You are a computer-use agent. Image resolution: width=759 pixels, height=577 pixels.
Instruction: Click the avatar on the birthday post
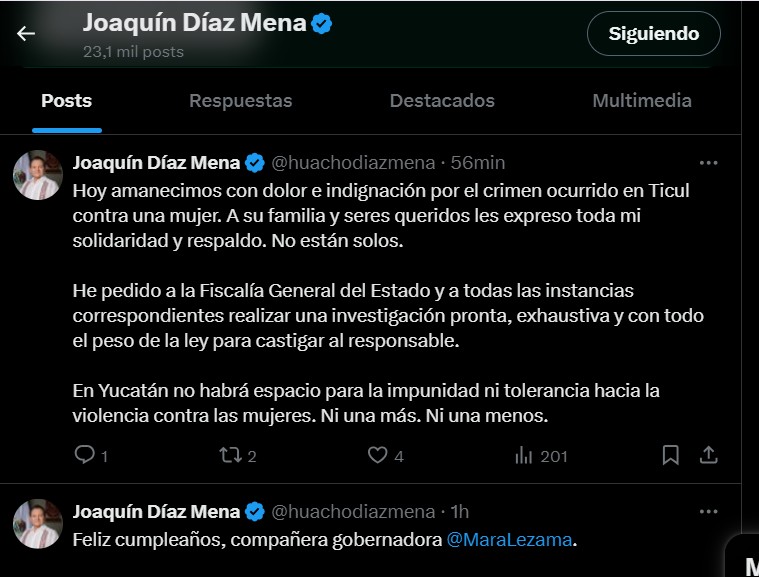[x=38, y=524]
